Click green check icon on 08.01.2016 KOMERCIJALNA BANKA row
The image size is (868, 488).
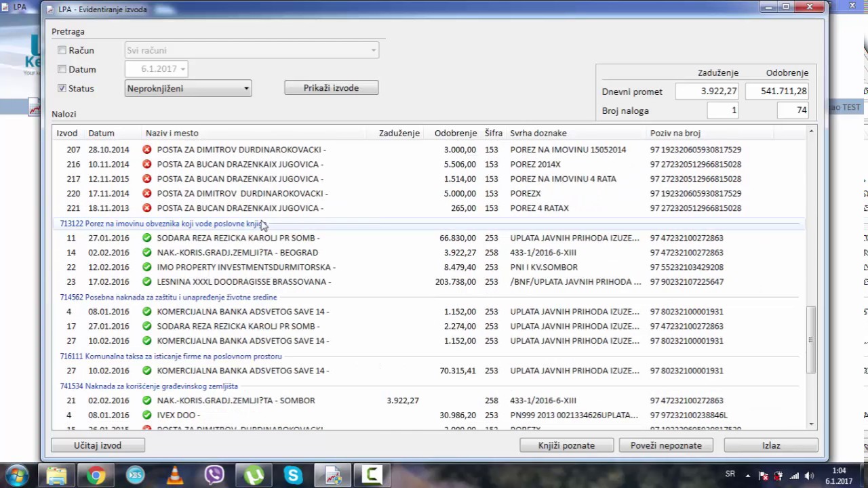tap(146, 312)
